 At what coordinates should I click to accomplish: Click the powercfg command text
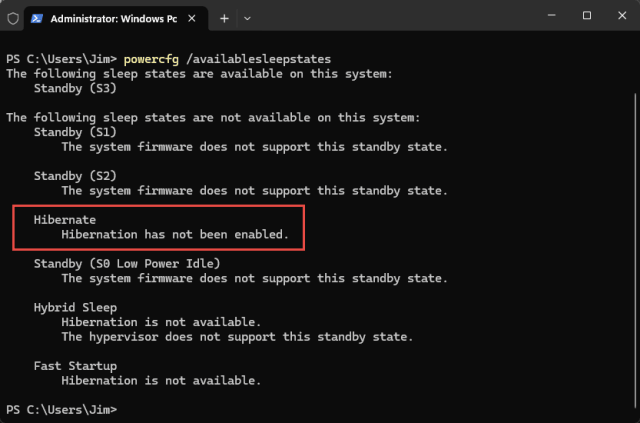pos(151,59)
